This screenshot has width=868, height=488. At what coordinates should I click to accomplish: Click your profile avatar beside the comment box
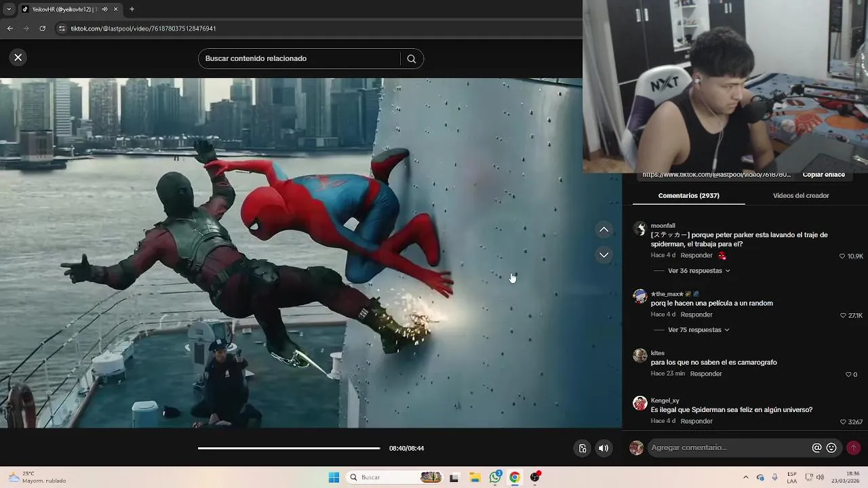pos(636,448)
